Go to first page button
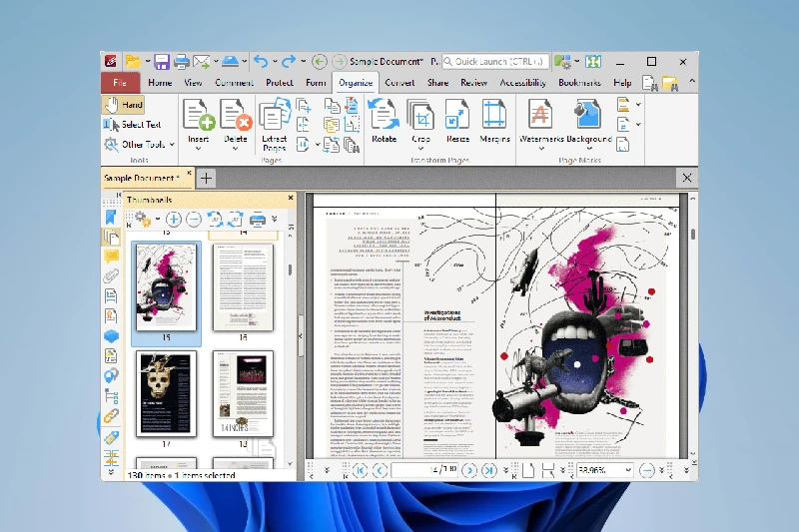Viewport: 799px width, 532px height. (360, 470)
